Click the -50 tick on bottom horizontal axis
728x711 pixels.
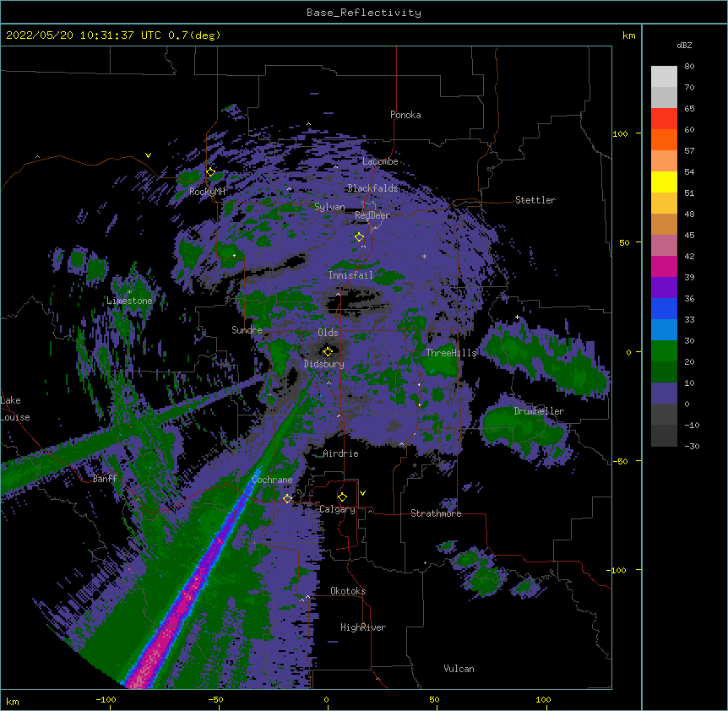click(x=215, y=699)
